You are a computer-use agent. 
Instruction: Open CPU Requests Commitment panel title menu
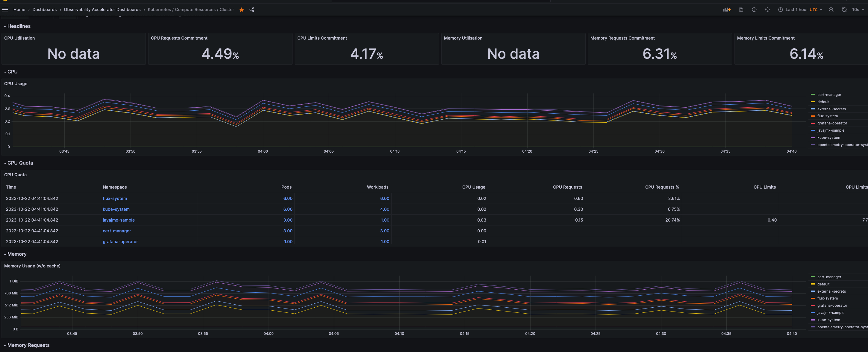(x=179, y=38)
